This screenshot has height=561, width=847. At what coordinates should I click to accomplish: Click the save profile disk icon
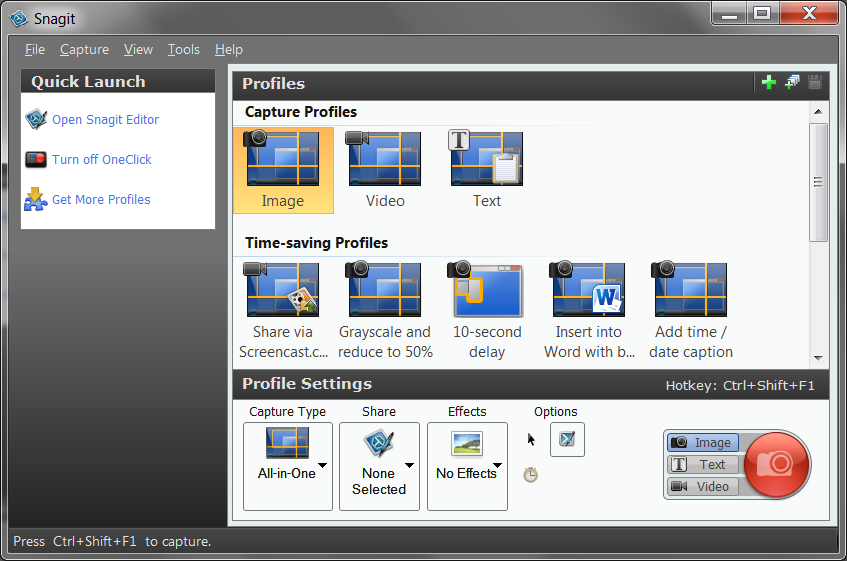(x=815, y=83)
